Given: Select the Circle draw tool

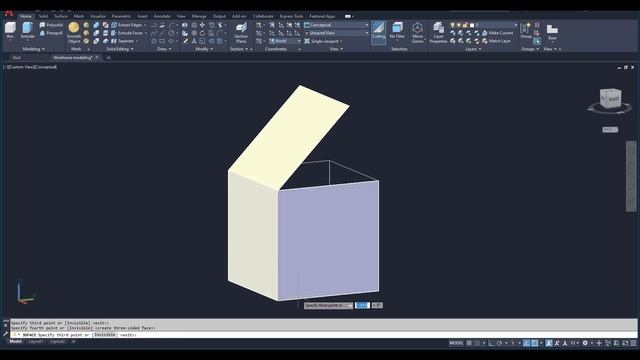Looking at the screenshot, I should coord(171,33).
